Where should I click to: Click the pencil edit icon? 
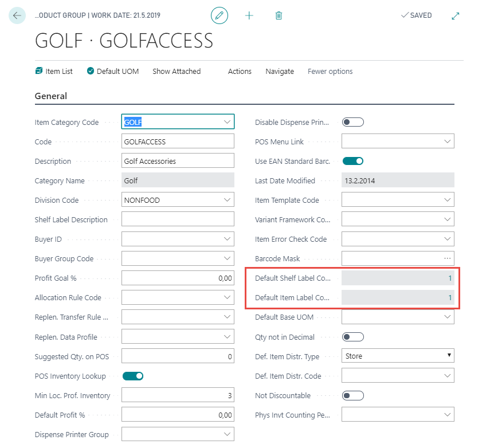tap(219, 15)
